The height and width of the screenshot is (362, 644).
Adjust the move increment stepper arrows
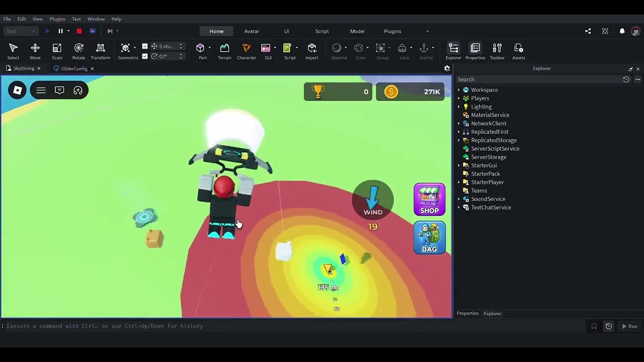coord(181,46)
